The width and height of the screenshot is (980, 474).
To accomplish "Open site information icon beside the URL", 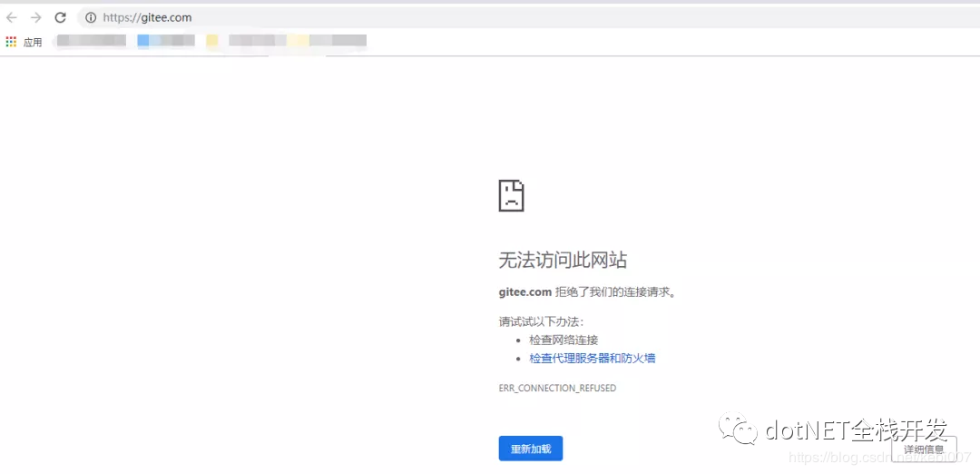I will pos(91,17).
